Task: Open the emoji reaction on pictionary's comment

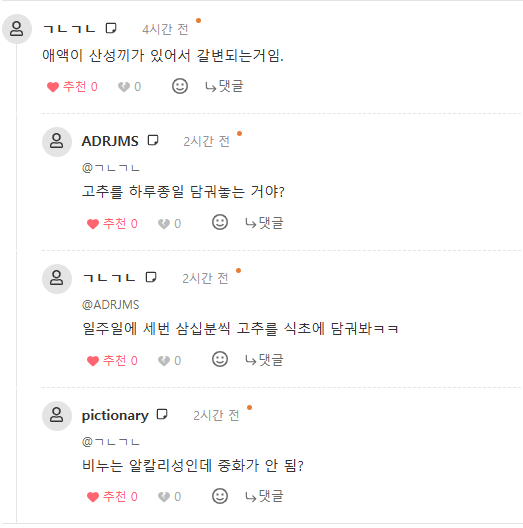Action: [220, 496]
